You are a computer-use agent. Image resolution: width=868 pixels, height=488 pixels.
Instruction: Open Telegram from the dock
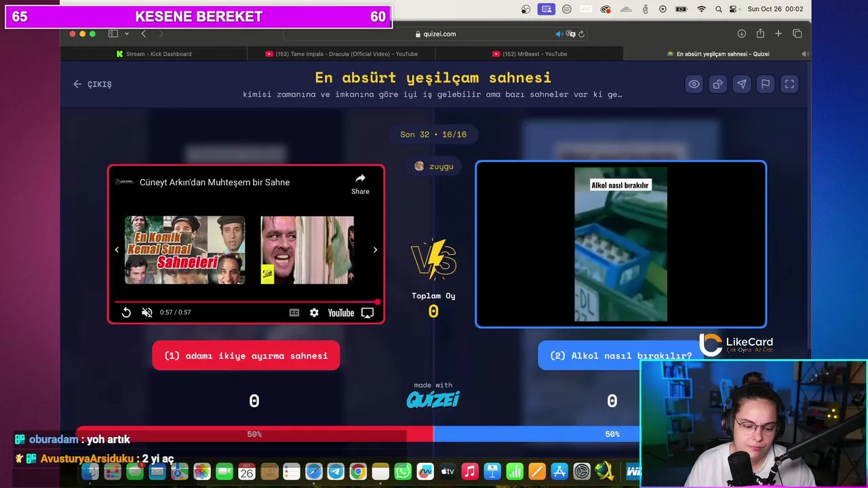(336, 472)
